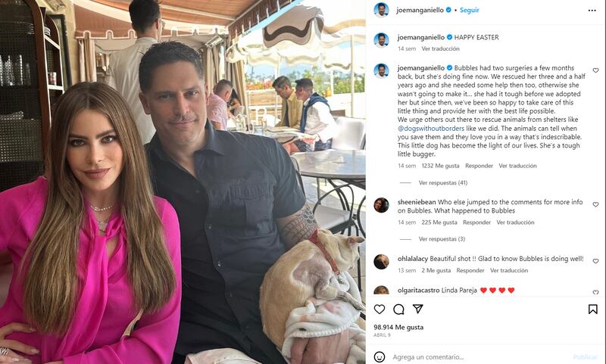
Task: View 98.914 Me gusta likes list
Action: [398, 328]
